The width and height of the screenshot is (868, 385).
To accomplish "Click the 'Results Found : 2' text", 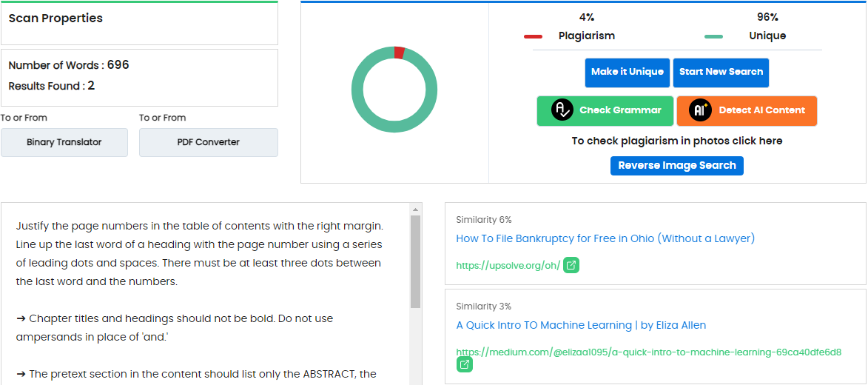I will tap(52, 86).
